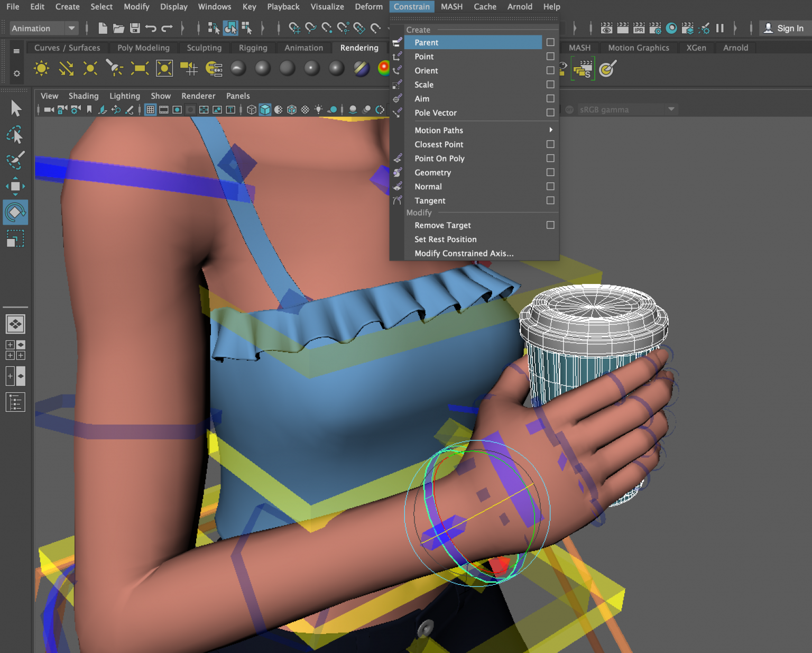Switch to the Rigging shelf tab
Screen dimensions: 812x653
coord(253,48)
